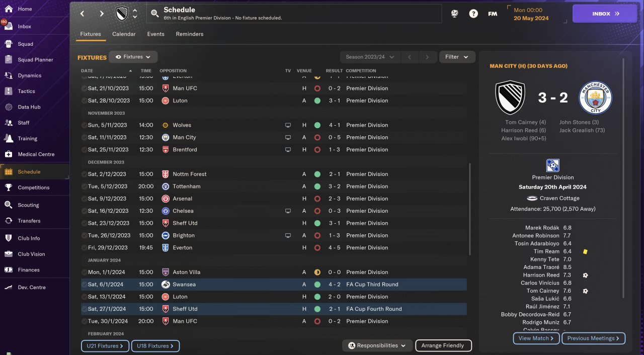Click the help question mark icon

pyautogui.click(x=473, y=14)
